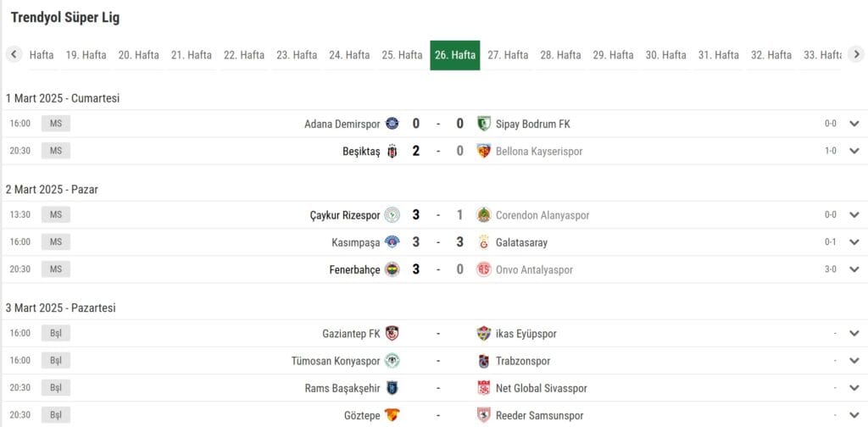
Task: Click the Net Global Sivasspor crest
Action: 484,388
